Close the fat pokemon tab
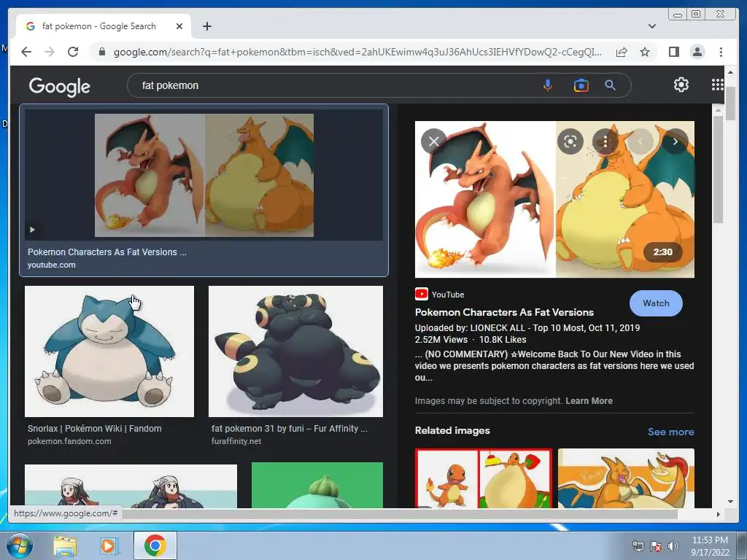The width and height of the screenshot is (747, 560). coord(179,26)
